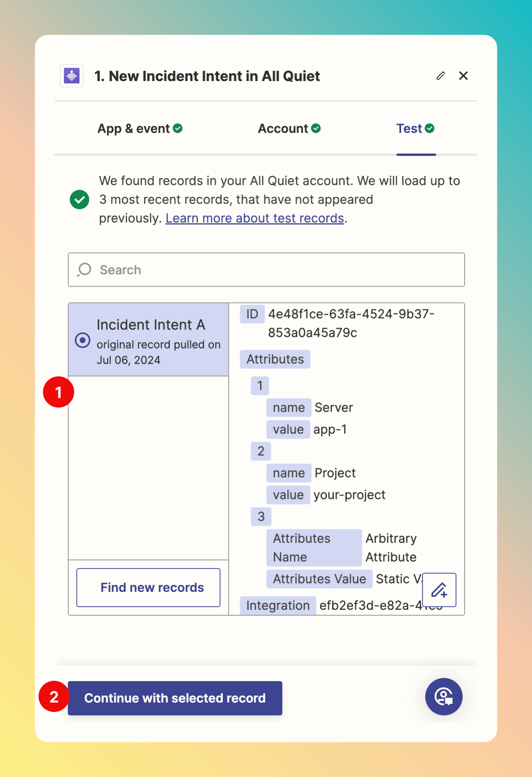532x777 pixels.
Task: Rename the step with the pencil icon
Action: [x=441, y=76]
